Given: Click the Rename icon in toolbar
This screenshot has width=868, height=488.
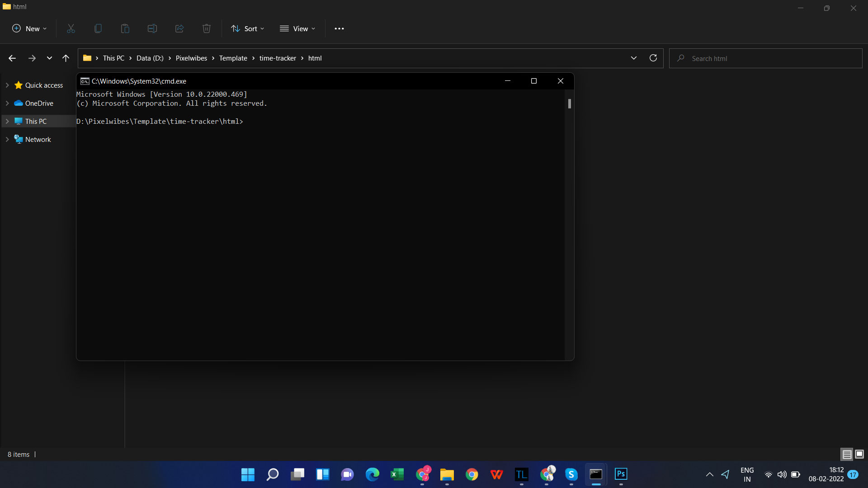Looking at the screenshot, I should coord(152,28).
